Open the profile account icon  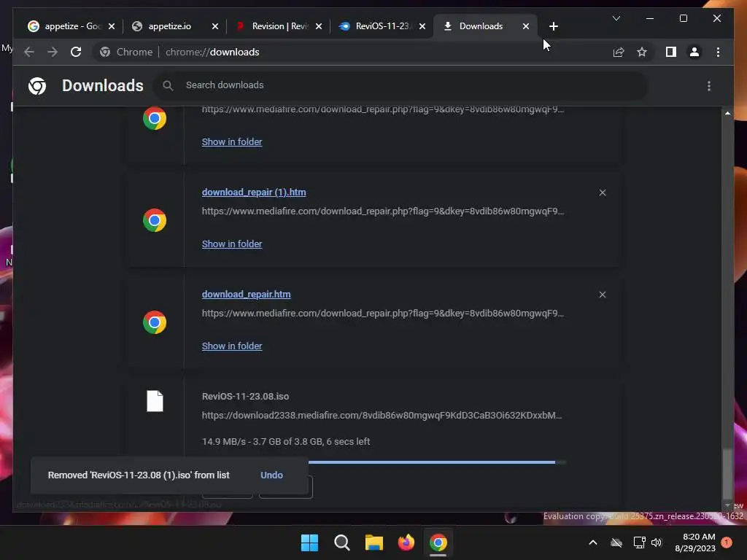(x=694, y=52)
